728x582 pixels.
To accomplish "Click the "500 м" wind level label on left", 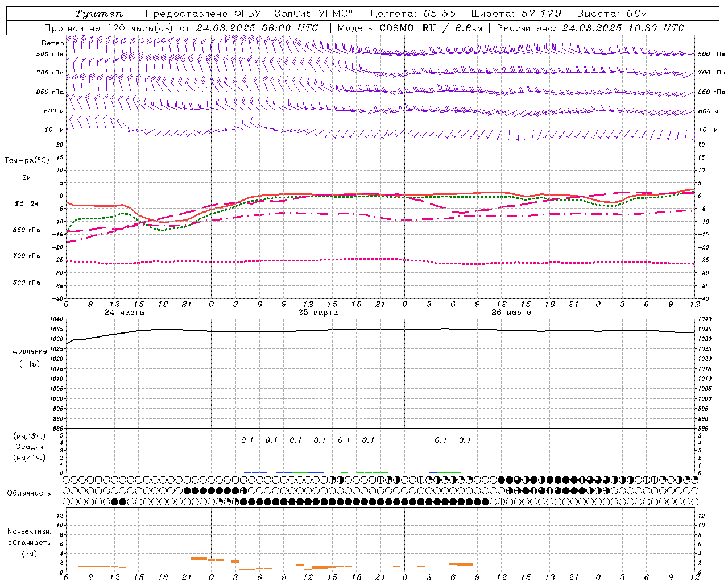I will pyautogui.click(x=54, y=111).
